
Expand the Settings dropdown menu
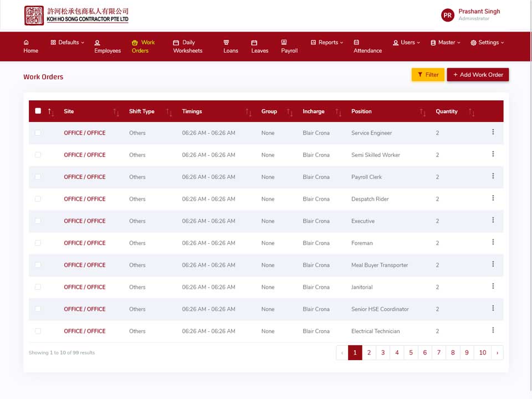(x=487, y=43)
